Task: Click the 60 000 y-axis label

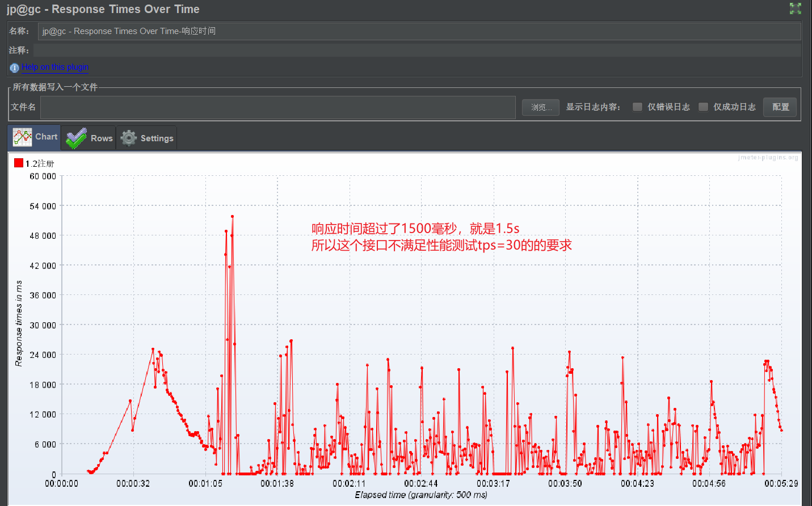Action: coord(43,176)
